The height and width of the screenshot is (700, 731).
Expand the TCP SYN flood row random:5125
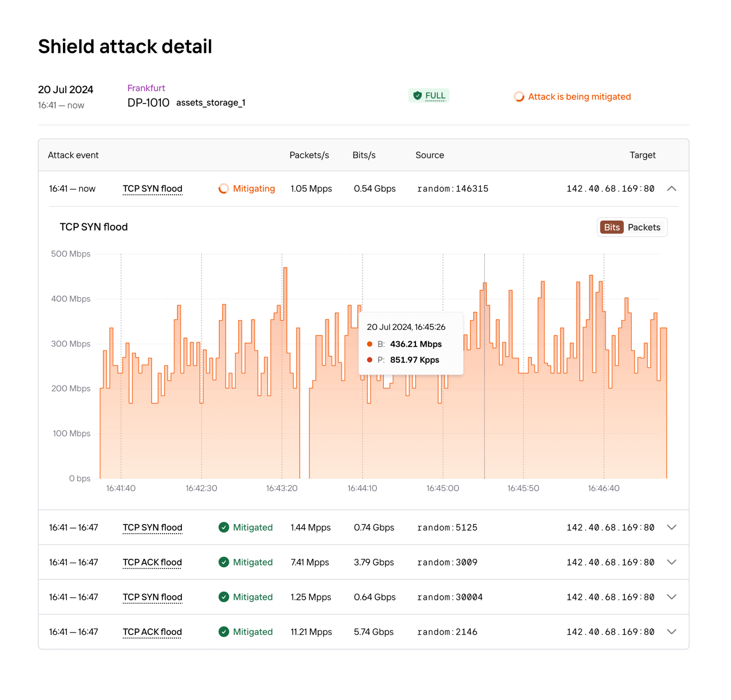click(672, 527)
